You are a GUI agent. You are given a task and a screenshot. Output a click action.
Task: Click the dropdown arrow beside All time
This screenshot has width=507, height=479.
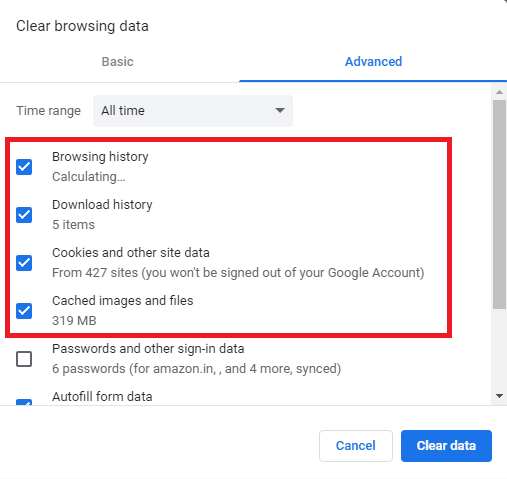point(280,110)
